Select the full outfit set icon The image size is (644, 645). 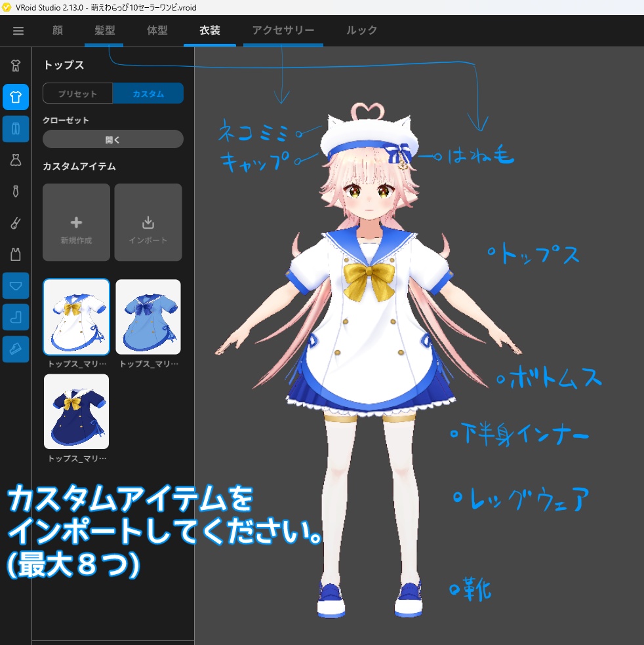[16, 66]
